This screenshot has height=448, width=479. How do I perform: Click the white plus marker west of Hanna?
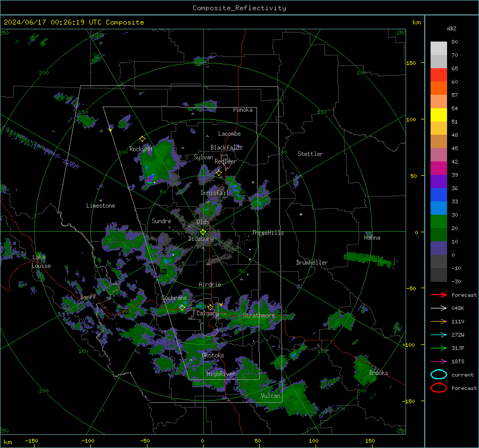click(x=301, y=214)
